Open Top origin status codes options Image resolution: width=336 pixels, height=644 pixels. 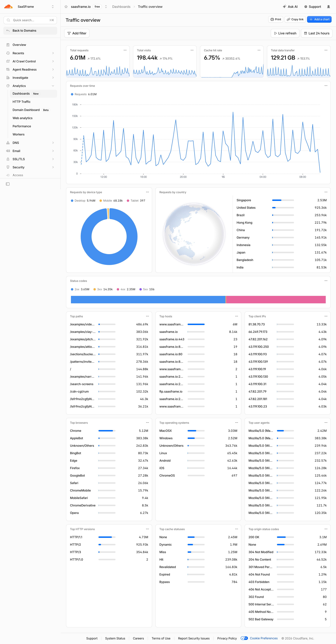(326, 529)
